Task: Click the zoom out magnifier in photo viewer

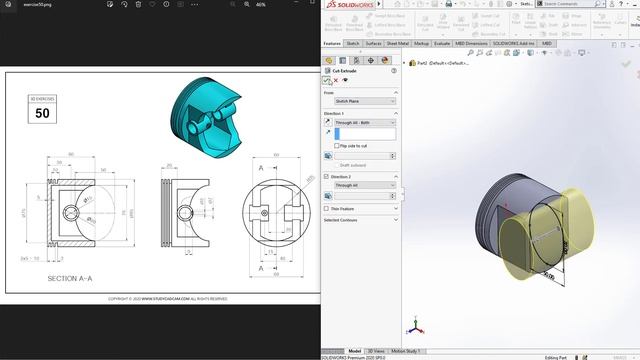Action: click(233, 4)
